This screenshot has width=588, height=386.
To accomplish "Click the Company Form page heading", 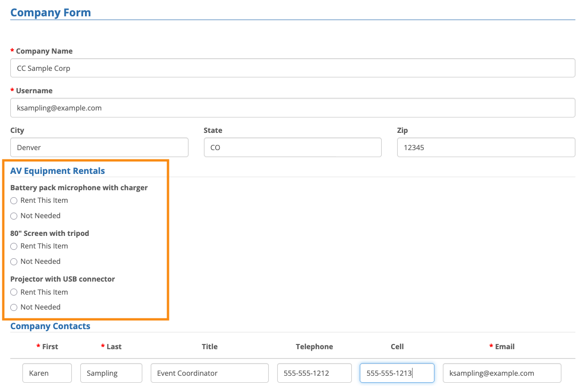I will tap(50, 13).
